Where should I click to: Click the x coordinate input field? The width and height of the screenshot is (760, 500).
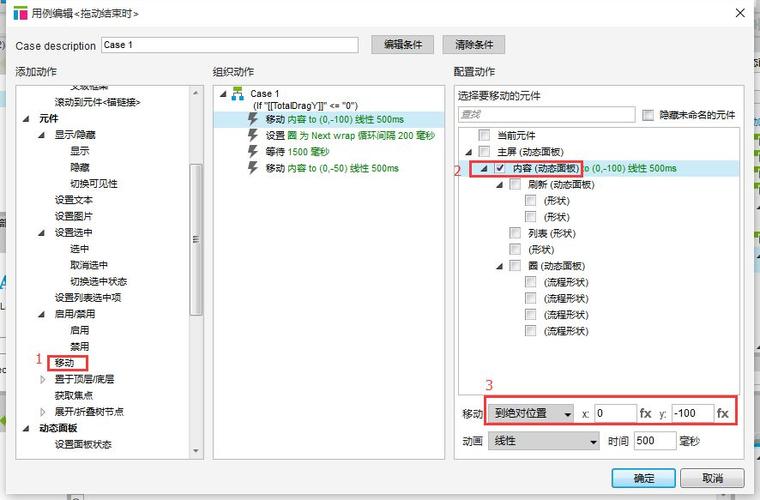click(615, 413)
